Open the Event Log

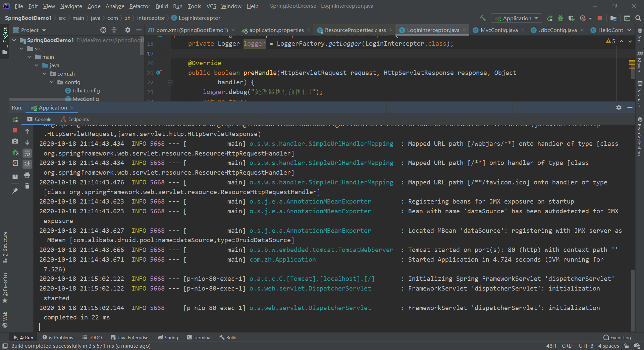tap(617, 338)
